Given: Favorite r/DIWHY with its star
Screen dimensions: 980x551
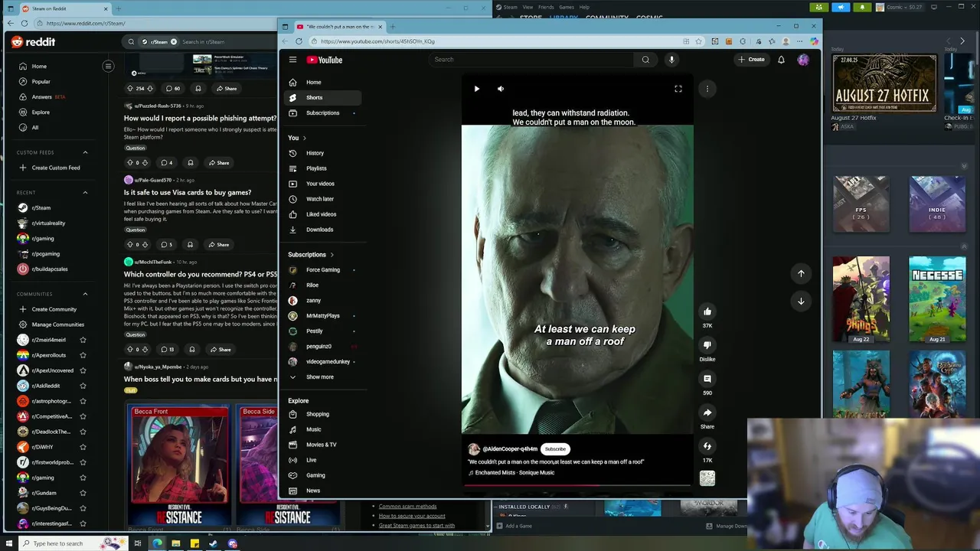Looking at the screenshot, I should pos(83,447).
